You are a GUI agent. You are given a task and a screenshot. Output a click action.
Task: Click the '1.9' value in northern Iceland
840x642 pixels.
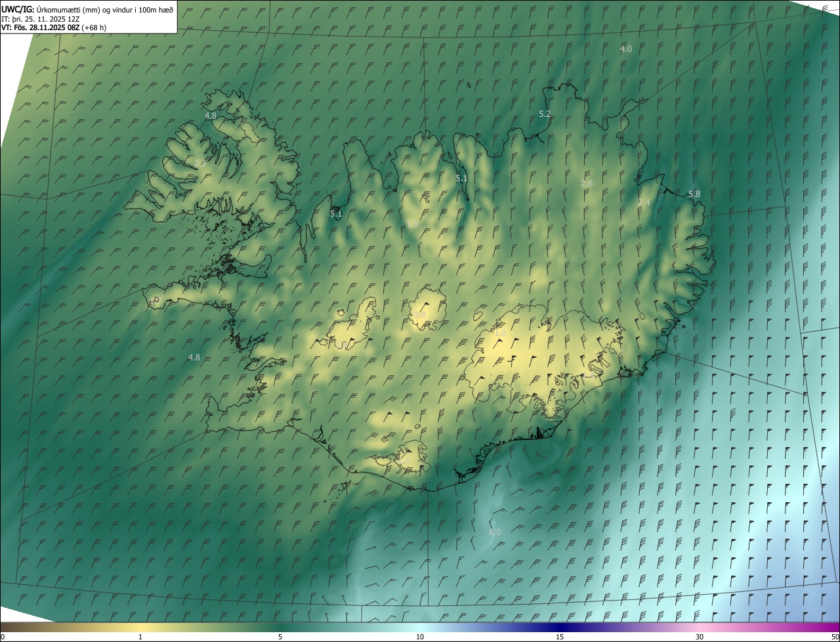tap(412, 225)
